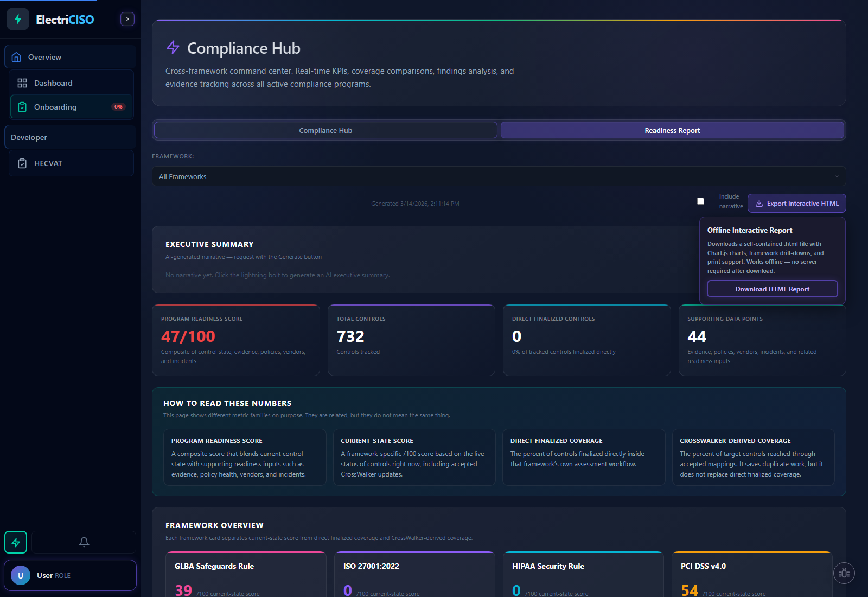868x597 pixels.
Task: Expand the All Frameworks dropdown
Action: click(499, 176)
